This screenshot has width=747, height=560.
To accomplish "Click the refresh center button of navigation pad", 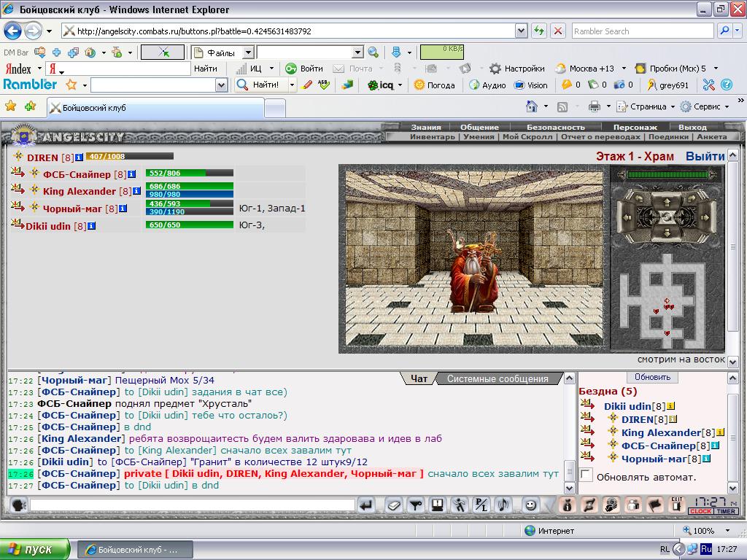I will click(667, 217).
